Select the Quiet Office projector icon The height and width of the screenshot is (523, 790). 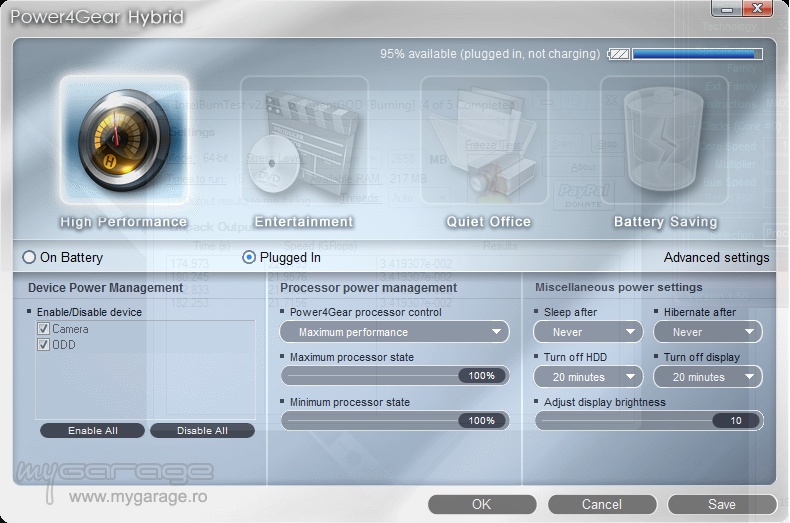click(x=484, y=140)
